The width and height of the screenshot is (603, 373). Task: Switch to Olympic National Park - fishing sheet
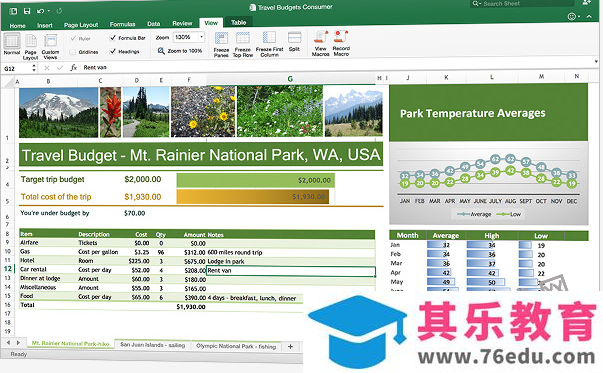(236, 346)
